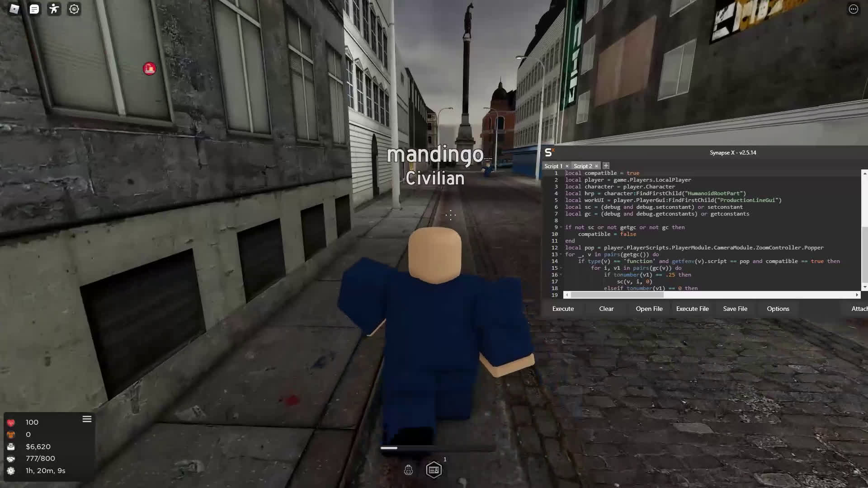Select the Script 2 tab
Viewport: 868px width, 488px height.
tap(582, 166)
